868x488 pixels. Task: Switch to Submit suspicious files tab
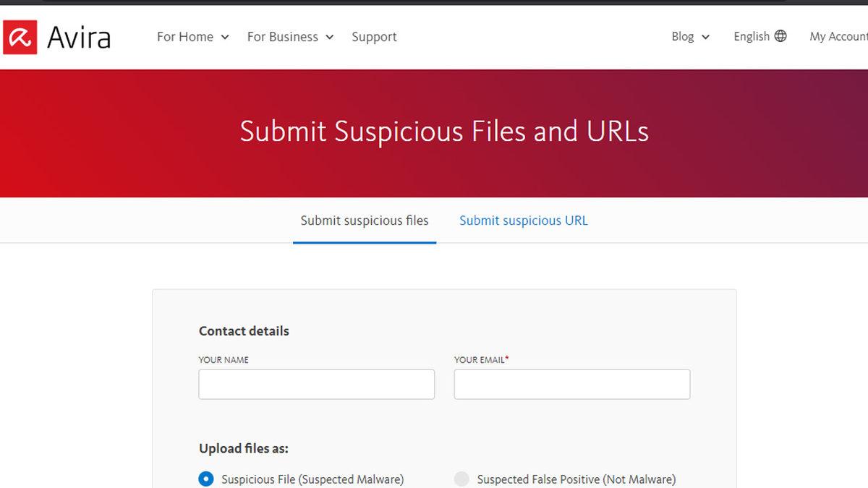tap(365, 221)
